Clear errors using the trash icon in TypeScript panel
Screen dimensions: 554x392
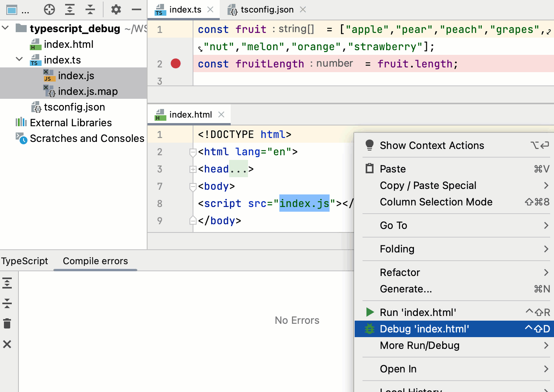(x=7, y=323)
